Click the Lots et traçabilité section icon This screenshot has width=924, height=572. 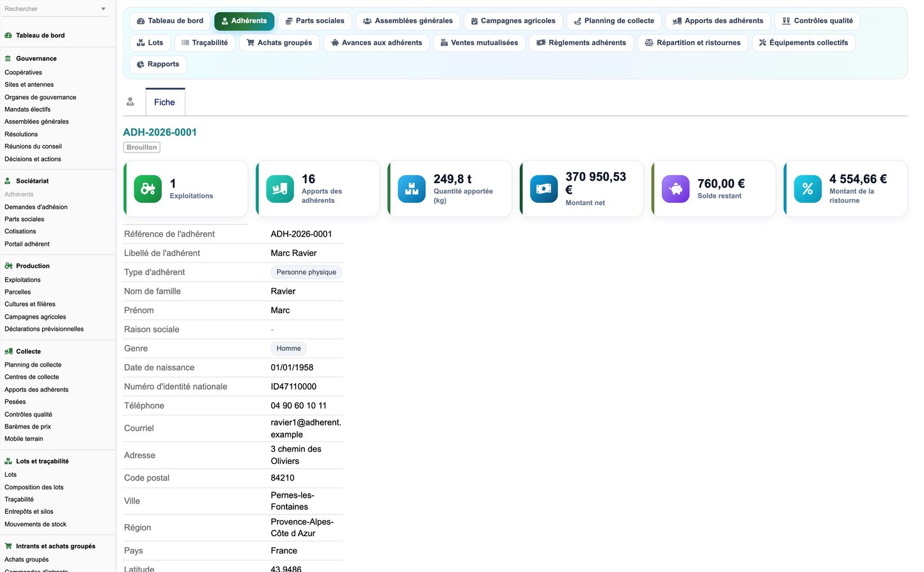click(8, 461)
